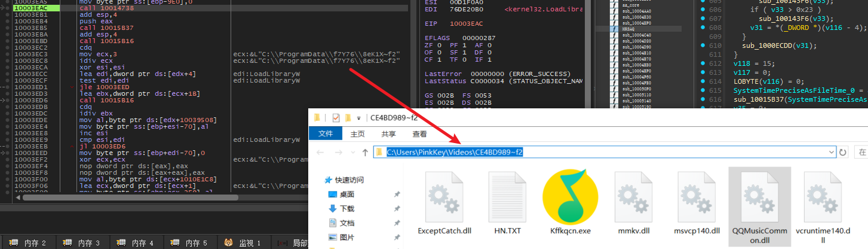This screenshot has height=249, width=868.
Task: Open the 文件 ribbon tab
Action: [x=326, y=134]
